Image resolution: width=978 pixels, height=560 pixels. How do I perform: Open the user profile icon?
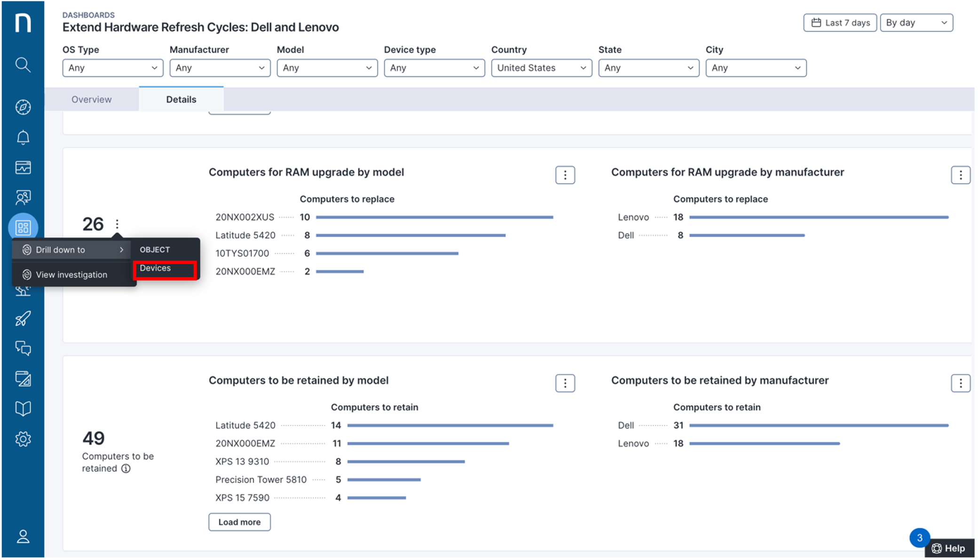coord(23,536)
